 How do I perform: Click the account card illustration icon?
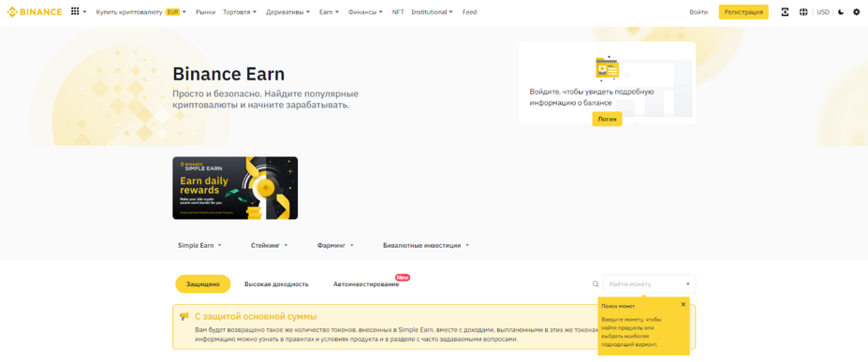point(608,68)
